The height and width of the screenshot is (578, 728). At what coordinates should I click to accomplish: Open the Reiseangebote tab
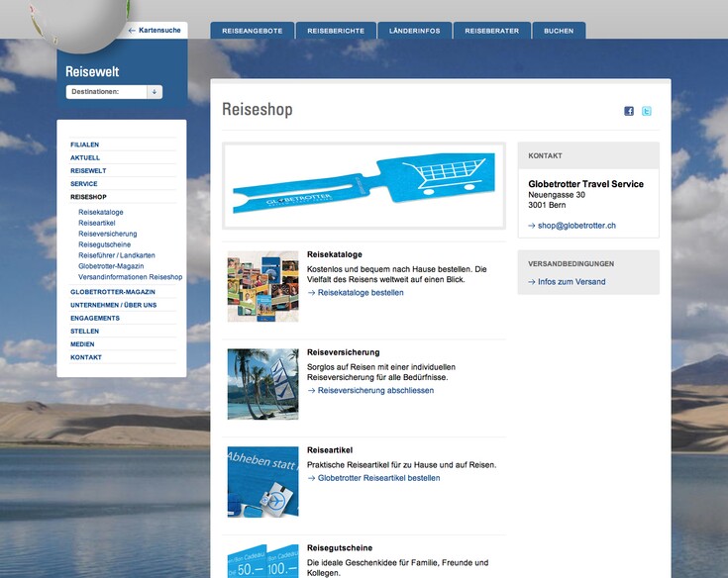point(253,31)
